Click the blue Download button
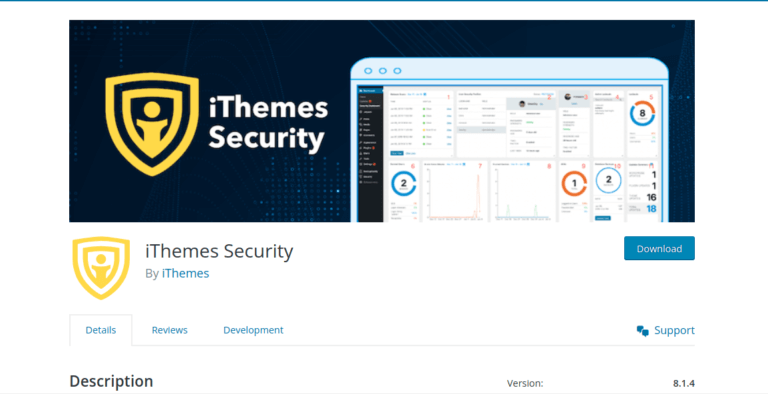 click(x=659, y=248)
